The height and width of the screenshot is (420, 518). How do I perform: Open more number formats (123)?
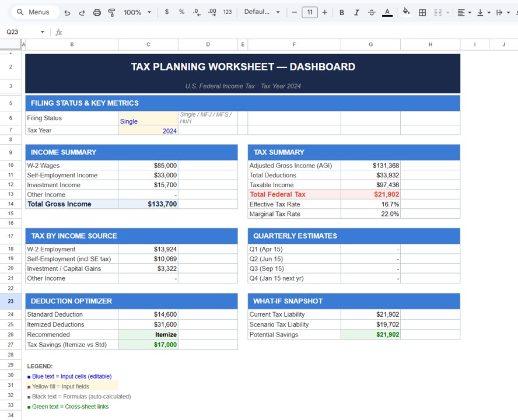point(228,12)
